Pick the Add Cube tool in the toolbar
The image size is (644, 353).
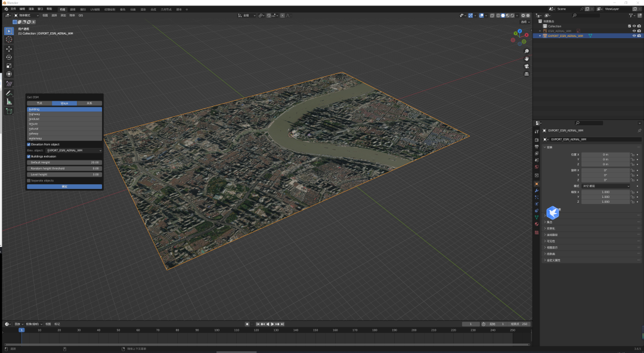(9, 111)
